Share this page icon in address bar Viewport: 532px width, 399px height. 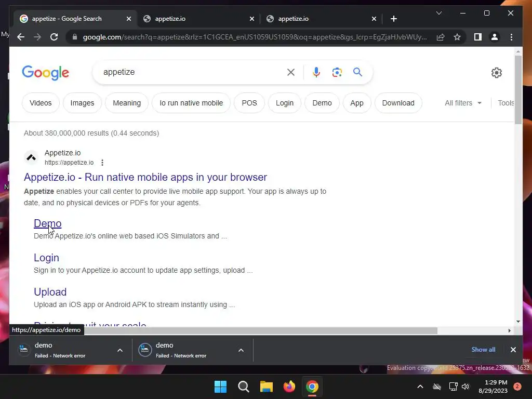pyautogui.click(x=441, y=37)
